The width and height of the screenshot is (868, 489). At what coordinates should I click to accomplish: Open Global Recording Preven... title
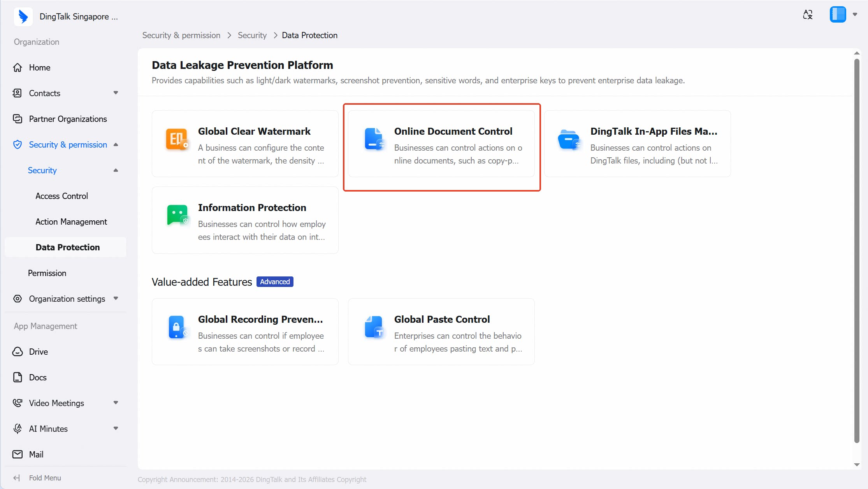260,319
